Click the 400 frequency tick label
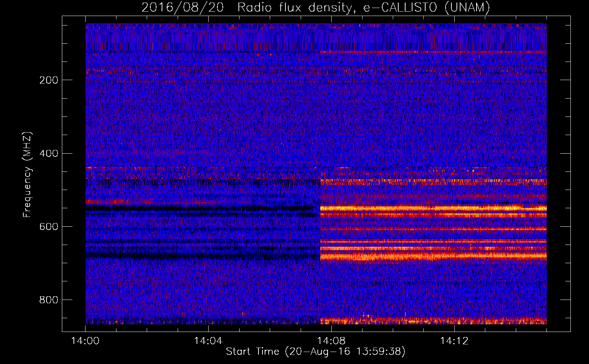Viewport: 589px width, 364px height. tap(49, 153)
